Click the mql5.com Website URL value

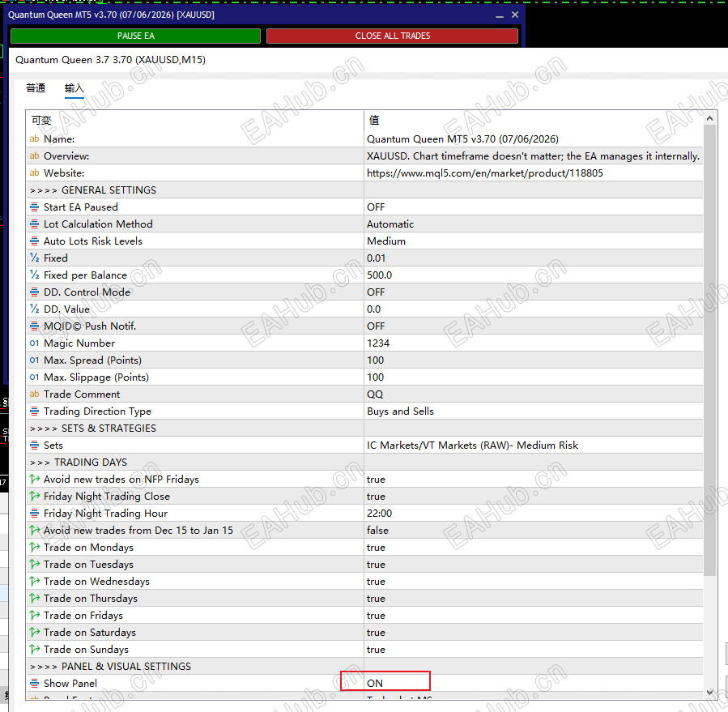pos(485,173)
